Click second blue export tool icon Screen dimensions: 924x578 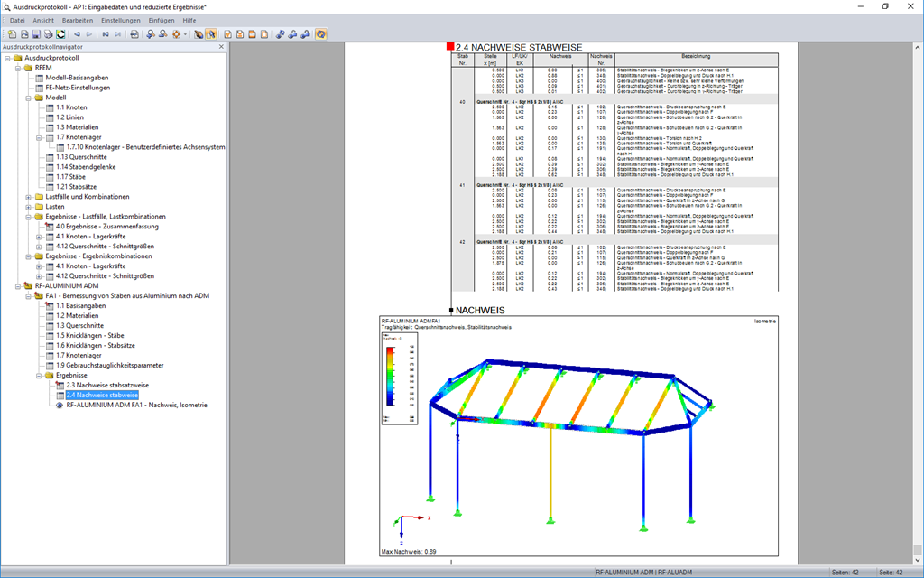pos(292,34)
